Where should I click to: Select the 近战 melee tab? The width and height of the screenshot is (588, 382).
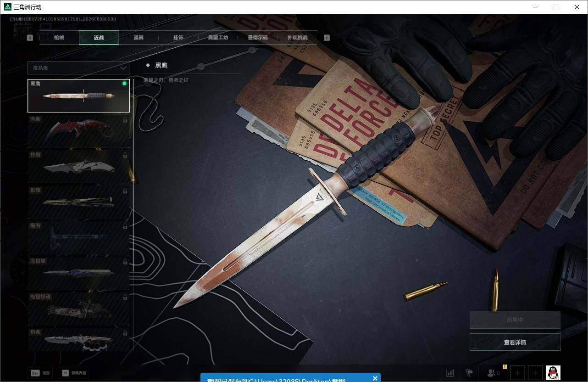click(99, 38)
